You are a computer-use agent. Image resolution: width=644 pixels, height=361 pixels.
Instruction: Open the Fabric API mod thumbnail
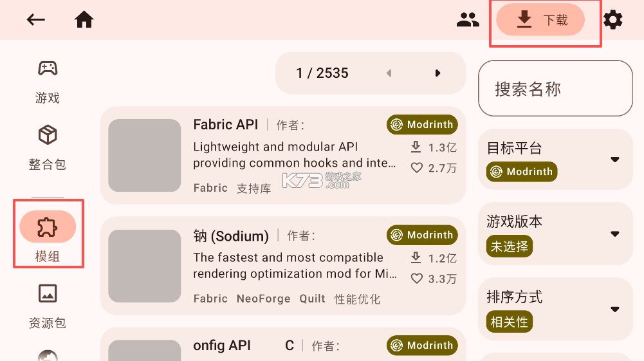coord(145,155)
